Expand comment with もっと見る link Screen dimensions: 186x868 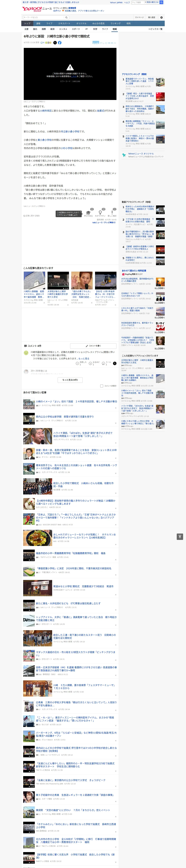pyautogui.click(x=83, y=358)
